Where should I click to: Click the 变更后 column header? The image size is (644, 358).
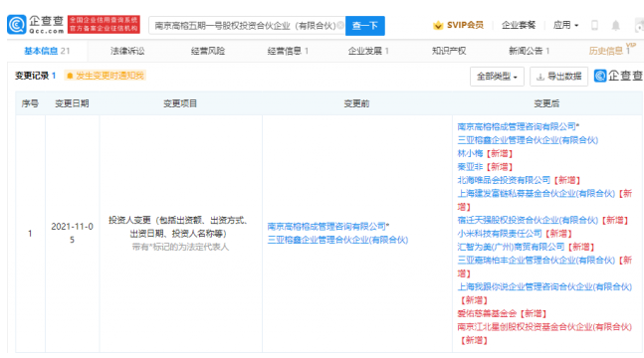pos(546,103)
